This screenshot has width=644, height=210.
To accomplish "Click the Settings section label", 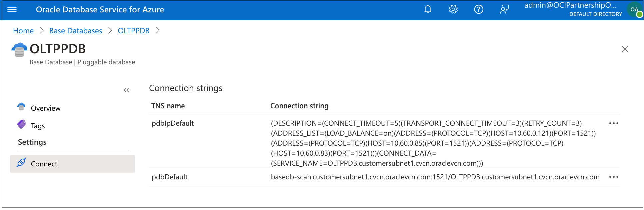I will click(32, 142).
